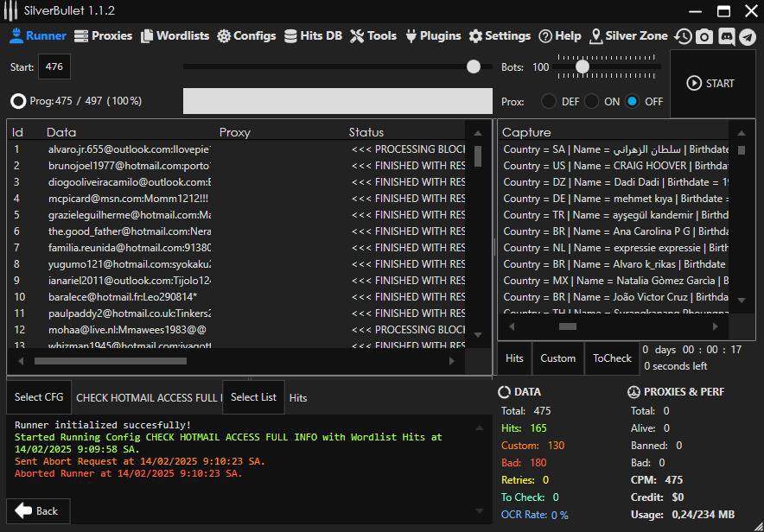The height and width of the screenshot is (532, 764).
Task: Click the screenshot camera icon
Action: 704,36
